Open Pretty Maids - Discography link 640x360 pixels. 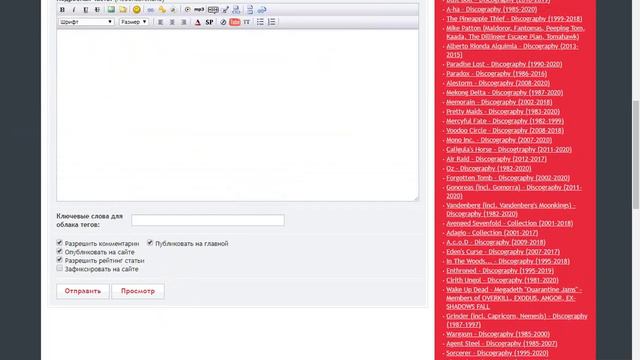[503, 111]
